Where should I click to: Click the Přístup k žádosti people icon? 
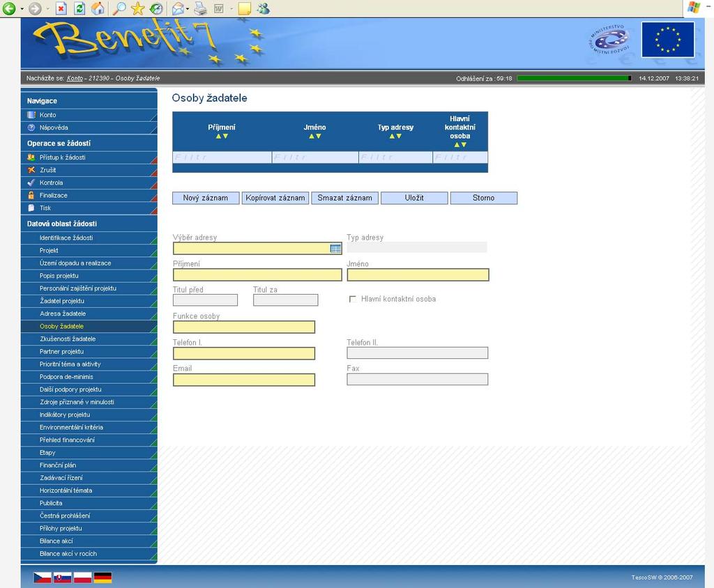click(31, 157)
